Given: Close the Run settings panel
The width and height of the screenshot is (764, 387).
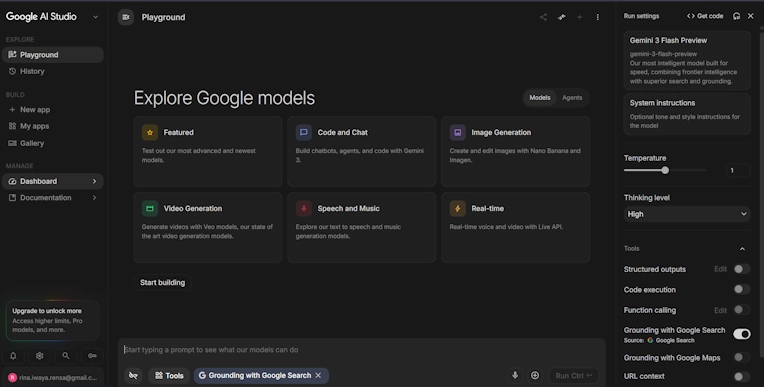Looking at the screenshot, I should (751, 16).
